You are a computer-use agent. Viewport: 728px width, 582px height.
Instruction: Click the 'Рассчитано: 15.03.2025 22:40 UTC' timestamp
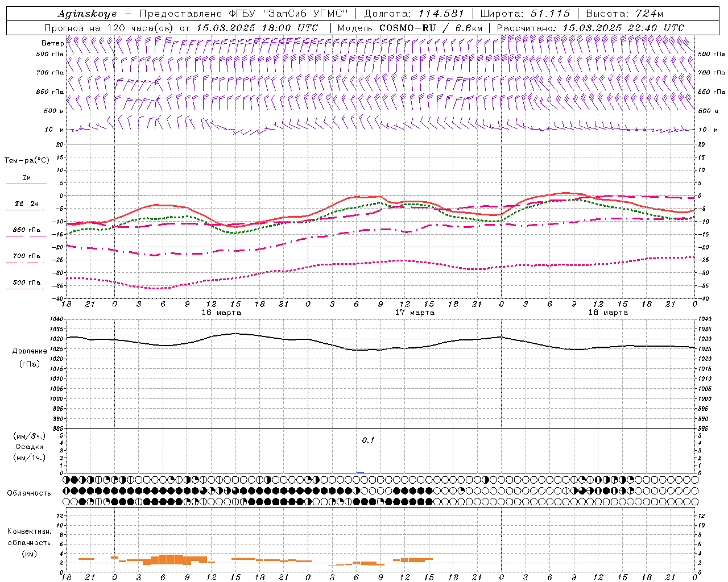[590, 28]
